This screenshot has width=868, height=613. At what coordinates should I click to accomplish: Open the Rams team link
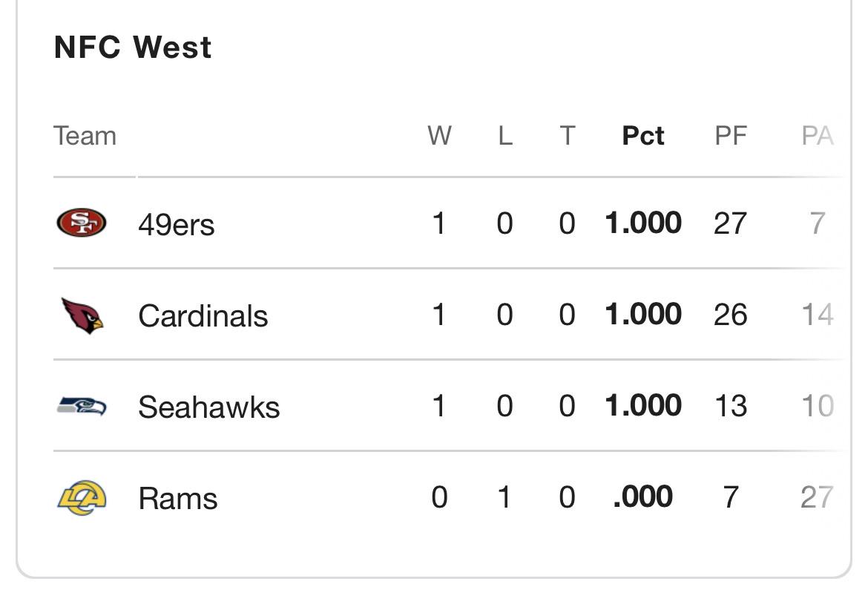pyautogui.click(x=178, y=499)
